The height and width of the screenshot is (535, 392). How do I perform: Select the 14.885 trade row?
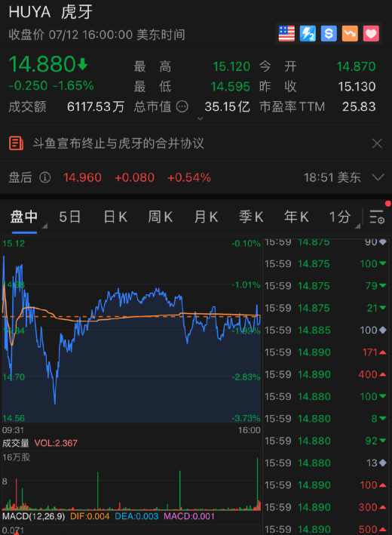[x=326, y=330]
